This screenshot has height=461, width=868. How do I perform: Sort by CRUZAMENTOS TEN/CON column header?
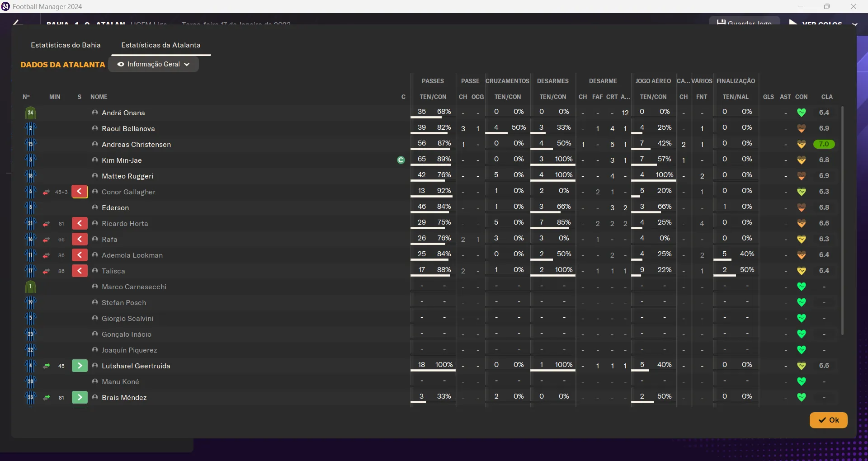(508, 97)
